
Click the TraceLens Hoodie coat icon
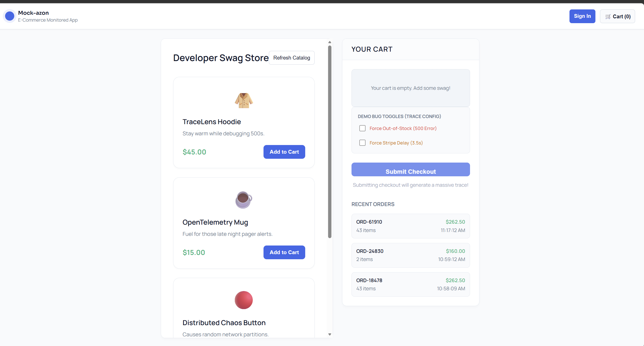coord(244,100)
